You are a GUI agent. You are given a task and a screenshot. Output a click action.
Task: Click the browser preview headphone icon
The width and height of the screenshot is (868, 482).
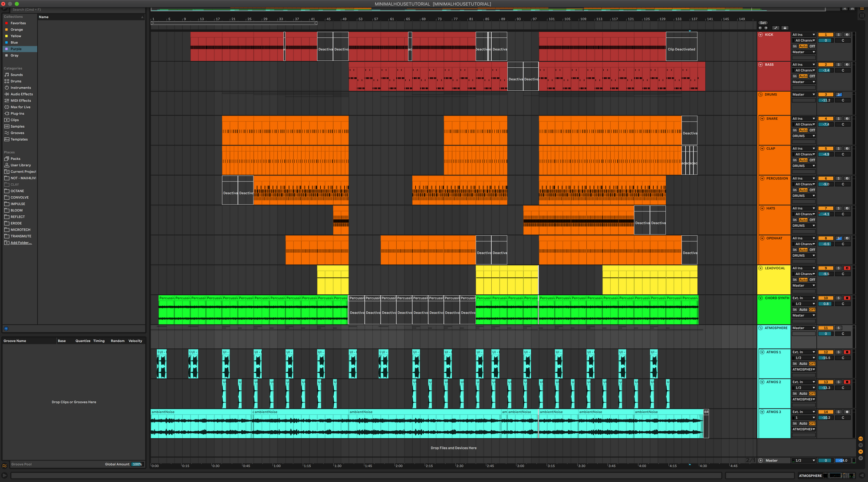click(x=6, y=329)
